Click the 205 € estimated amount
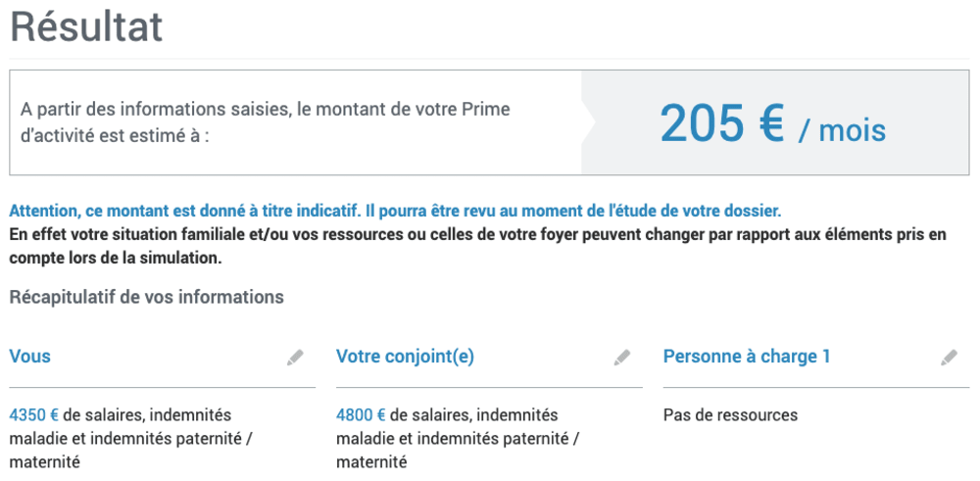Viewport: 980px width, 481px height. [x=721, y=123]
